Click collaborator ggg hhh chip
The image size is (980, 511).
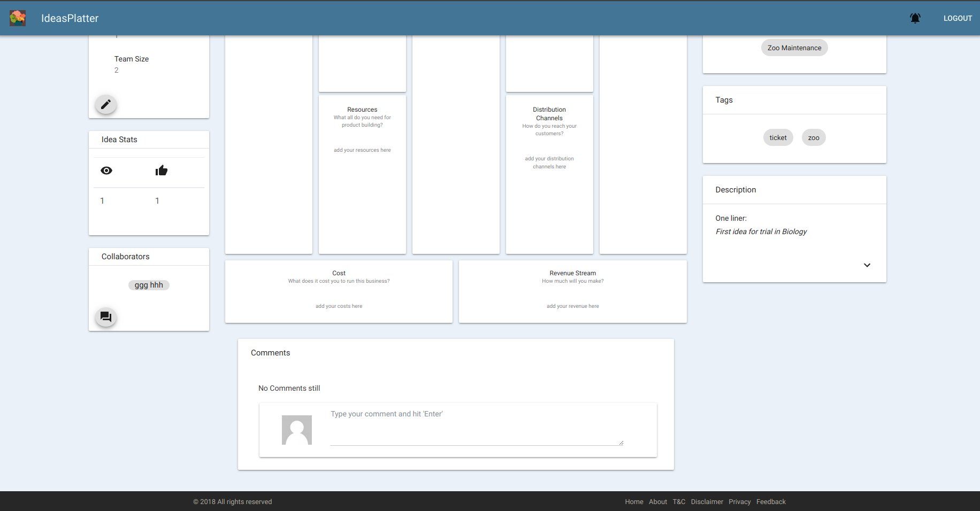tap(149, 285)
